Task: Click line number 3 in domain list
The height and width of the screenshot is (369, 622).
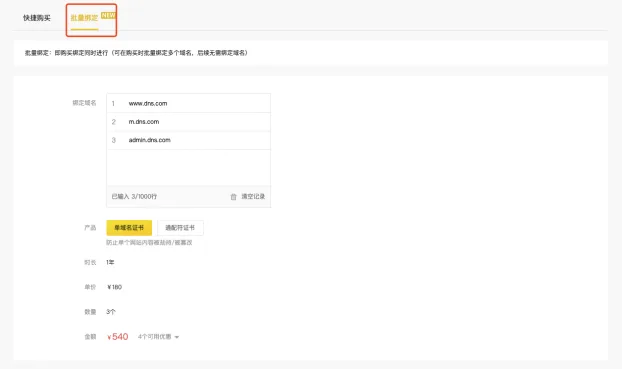Action: point(113,140)
